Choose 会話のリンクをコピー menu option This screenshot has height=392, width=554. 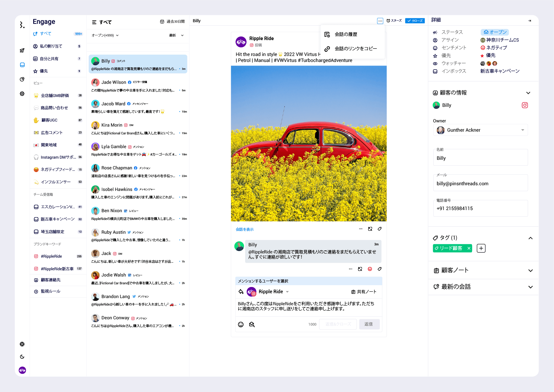[356, 49]
